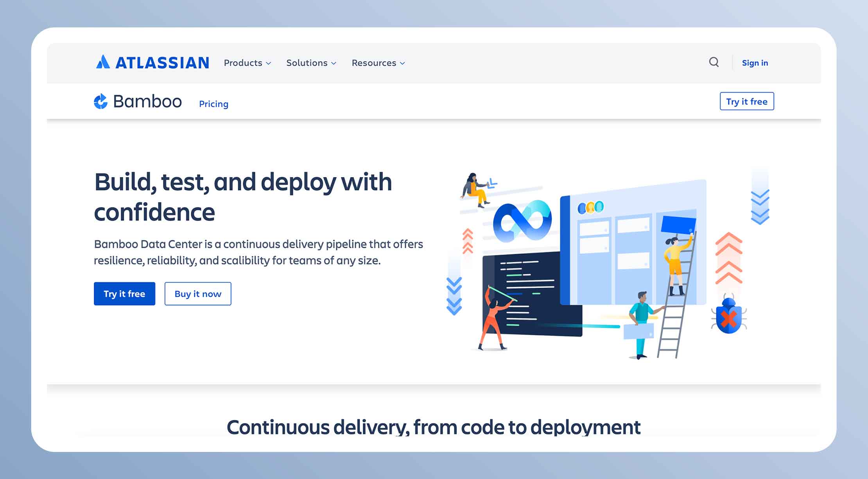
Task: Click the 'Build, test, and deploy with confidence' heading
Action: (243, 197)
